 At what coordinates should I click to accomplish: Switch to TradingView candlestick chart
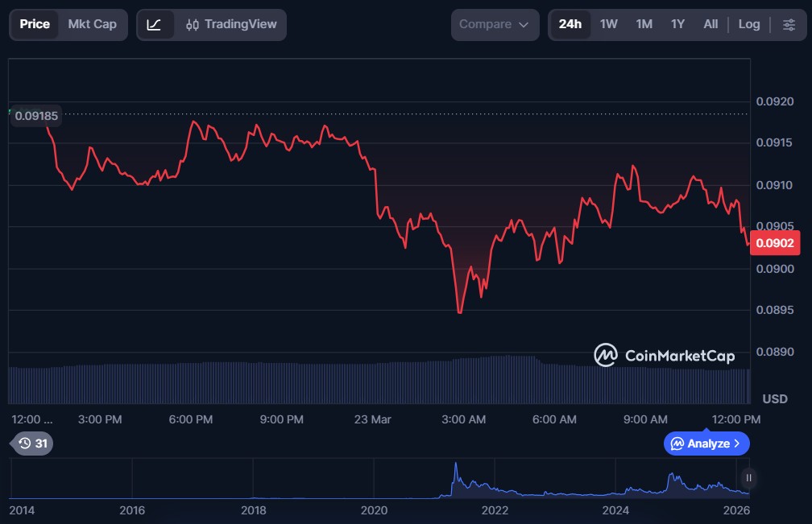tap(230, 25)
